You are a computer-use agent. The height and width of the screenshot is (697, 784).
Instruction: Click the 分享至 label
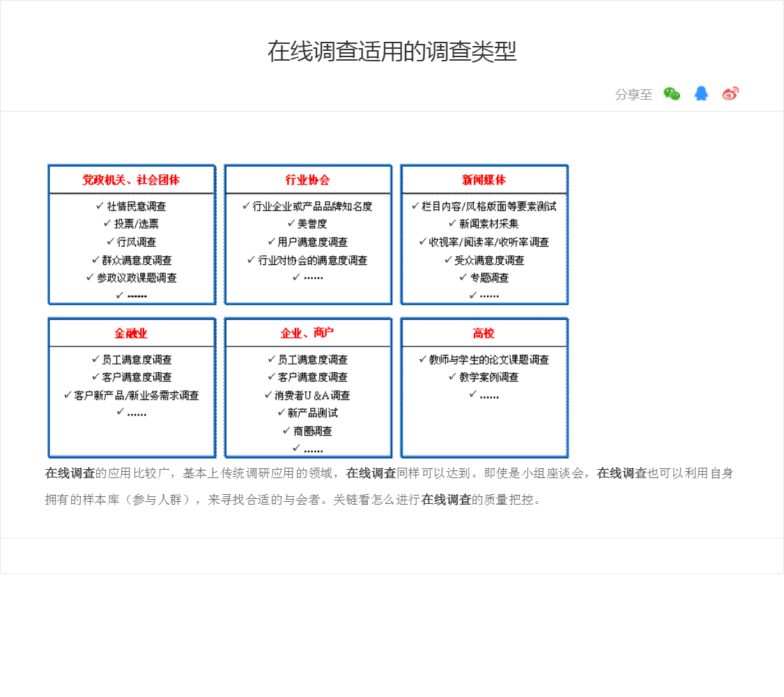pos(633,94)
